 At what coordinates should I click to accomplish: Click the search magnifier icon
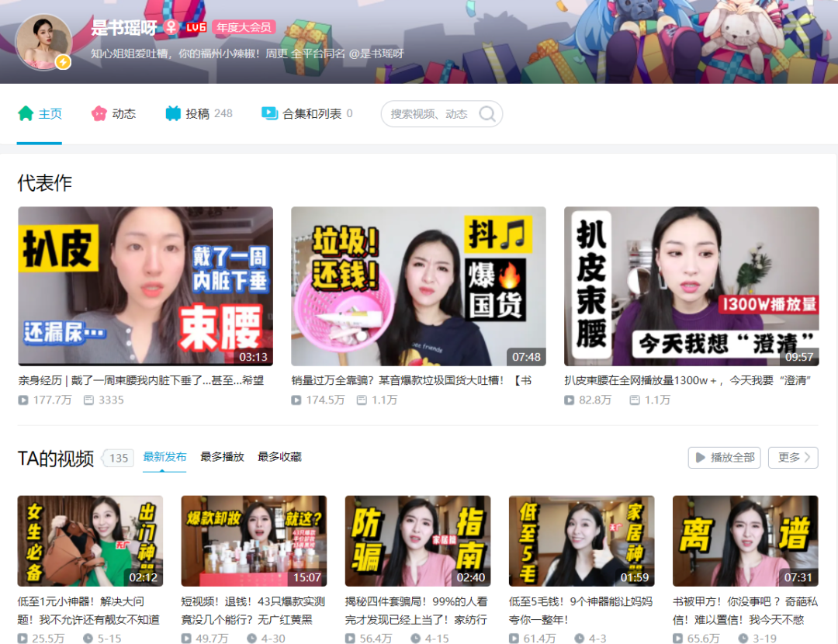coord(487,114)
